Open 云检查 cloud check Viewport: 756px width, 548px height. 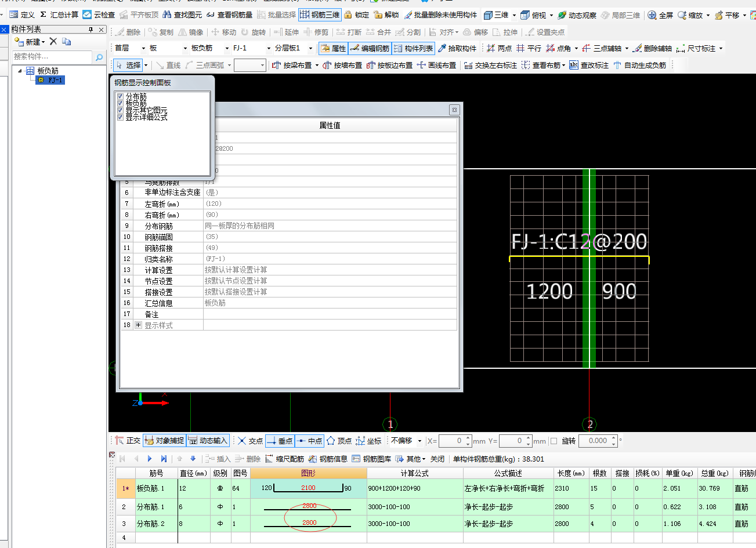point(99,15)
